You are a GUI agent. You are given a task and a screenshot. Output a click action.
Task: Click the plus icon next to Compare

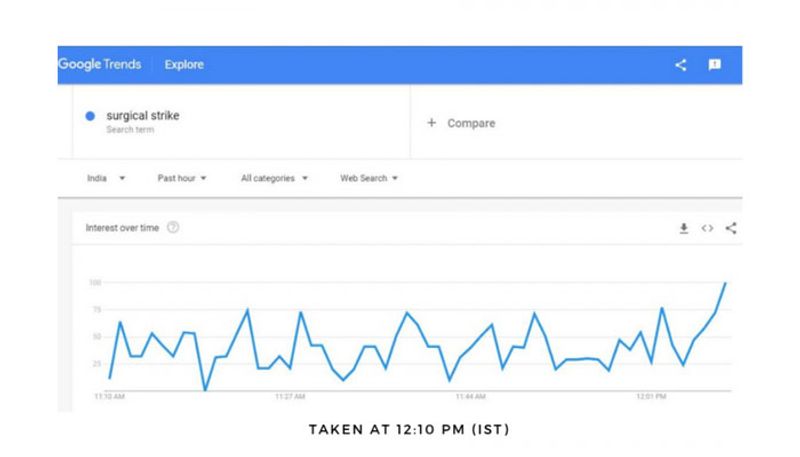432,123
